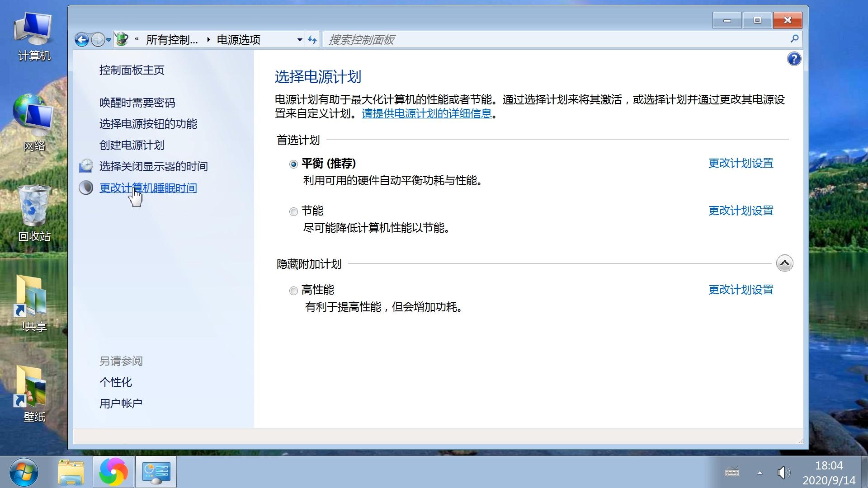Click the 请提供电源计划的详细信息 link
The image size is (868, 488).
[x=425, y=113]
